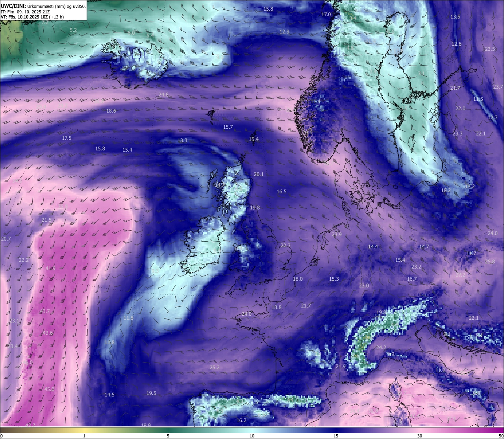Click the 5.2 value label

coord(73,30)
